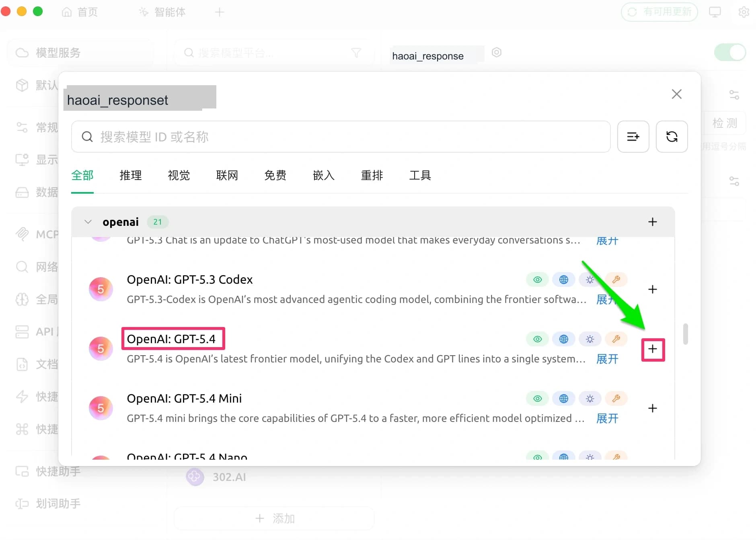Viewport: 756px width, 540px height.
Task: Add the OpenAI: GPT-5.3 Codex model
Action: click(x=653, y=289)
